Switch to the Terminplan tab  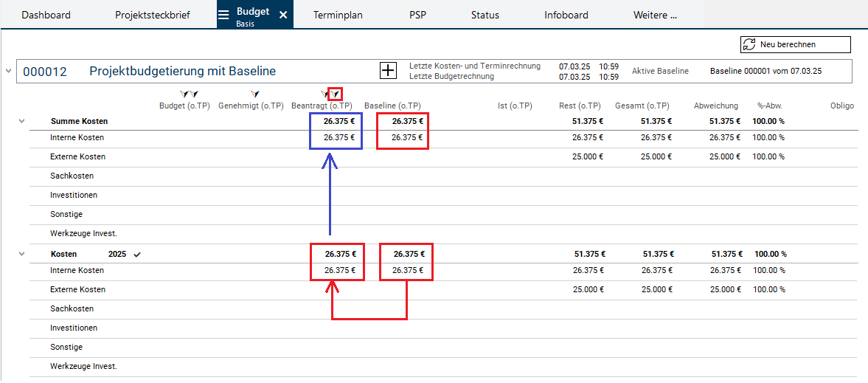point(338,15)
